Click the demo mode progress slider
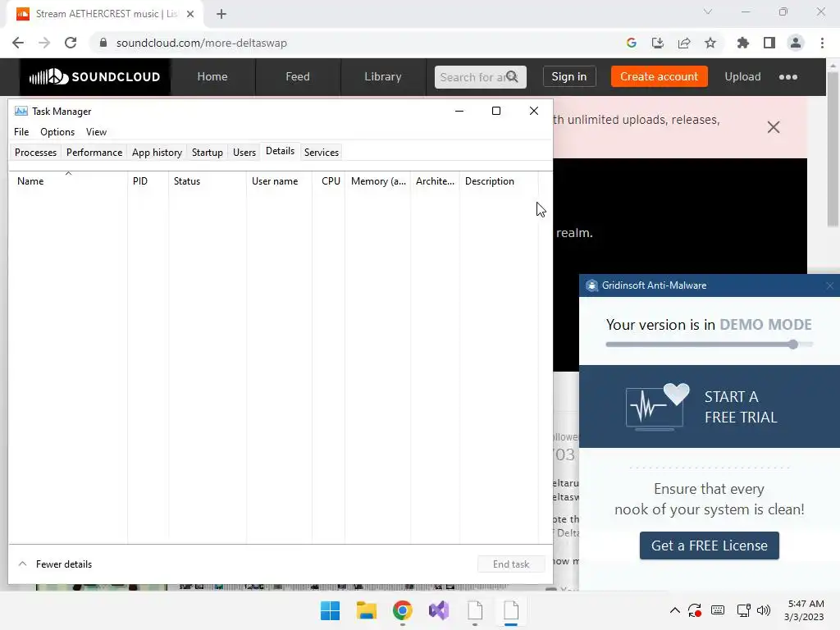 click(x=710, y=345)
